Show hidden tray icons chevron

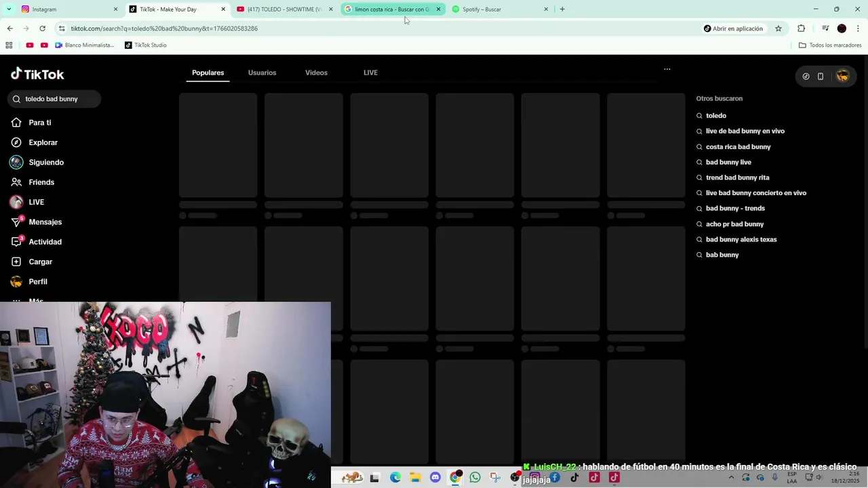[731, 478]
